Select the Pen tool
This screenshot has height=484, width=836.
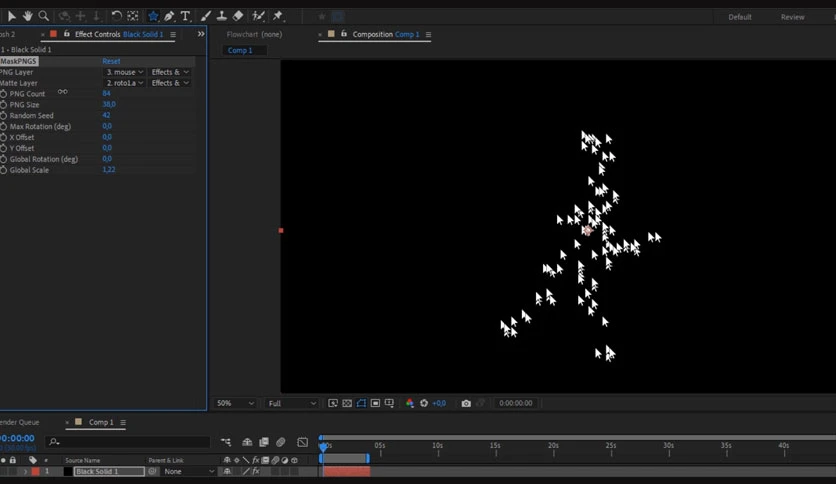tap(169, 16)
